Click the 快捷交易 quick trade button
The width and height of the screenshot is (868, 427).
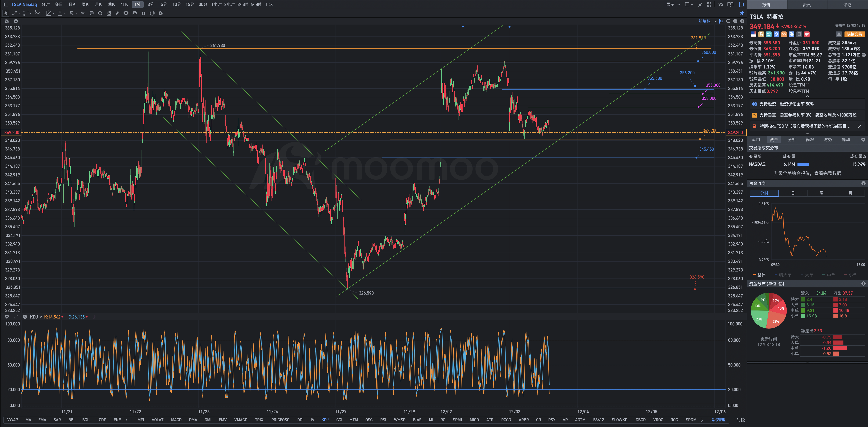tap(855, 34)
